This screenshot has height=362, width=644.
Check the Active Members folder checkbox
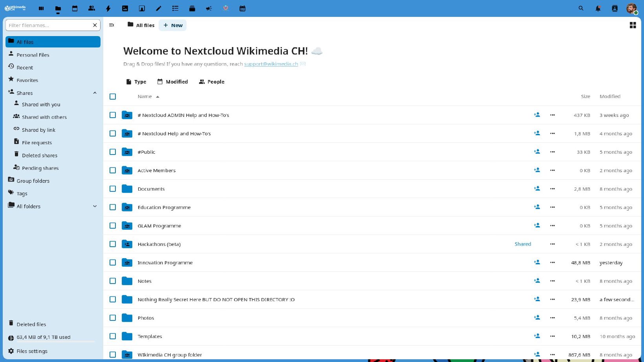point(113,170)
